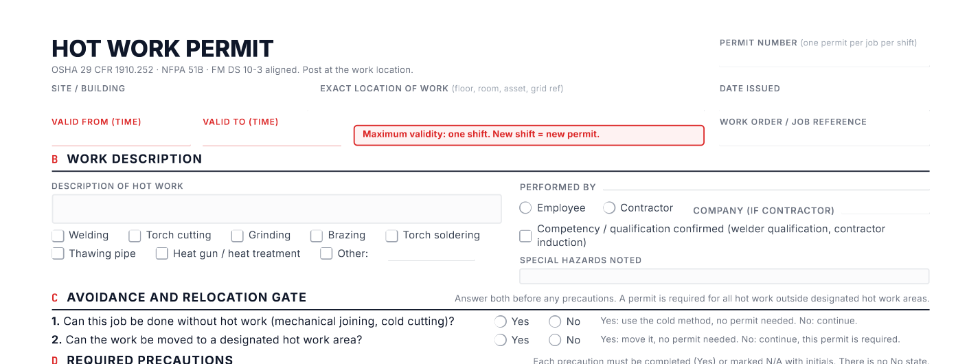The image size is (980, 364).
Task: Confirm competency / qualification checkbox
Action: (x=526, y=236)
